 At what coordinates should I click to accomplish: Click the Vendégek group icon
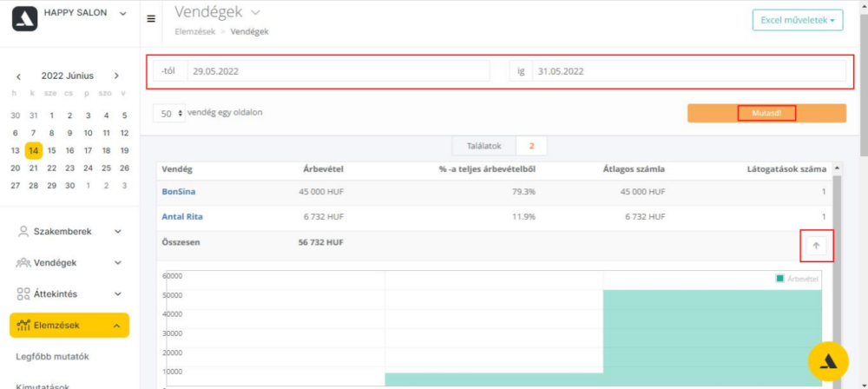(x=23, y=262)
